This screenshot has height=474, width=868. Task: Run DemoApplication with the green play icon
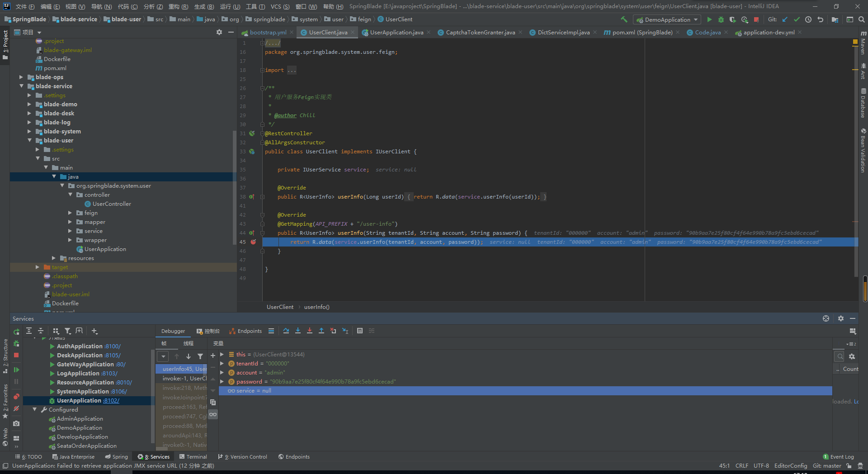[709, 19]
